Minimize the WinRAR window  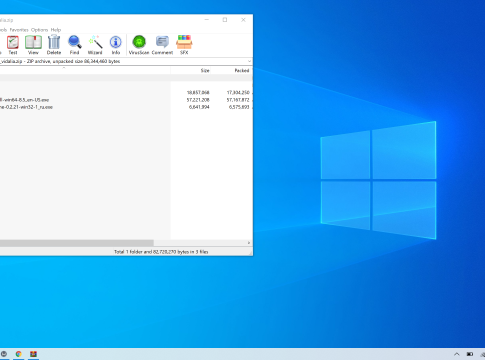pyautogui.click(x=207, y=20)
